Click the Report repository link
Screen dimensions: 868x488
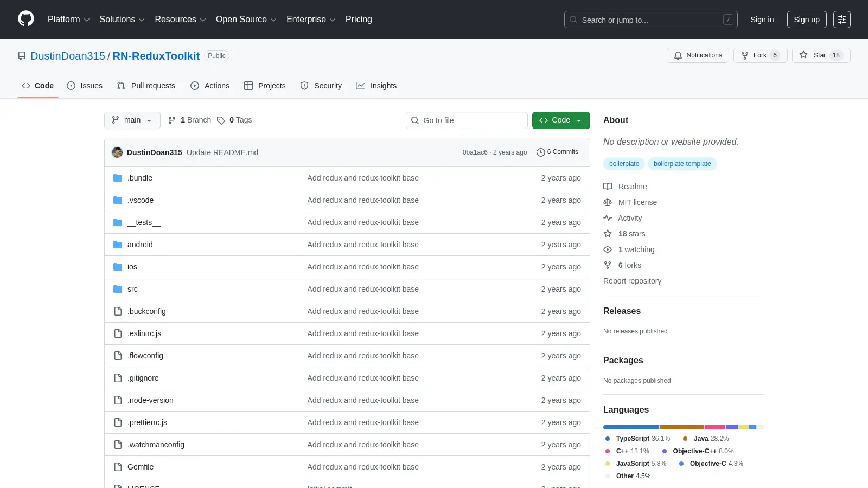pyautogui.click(x=632, y=281)
